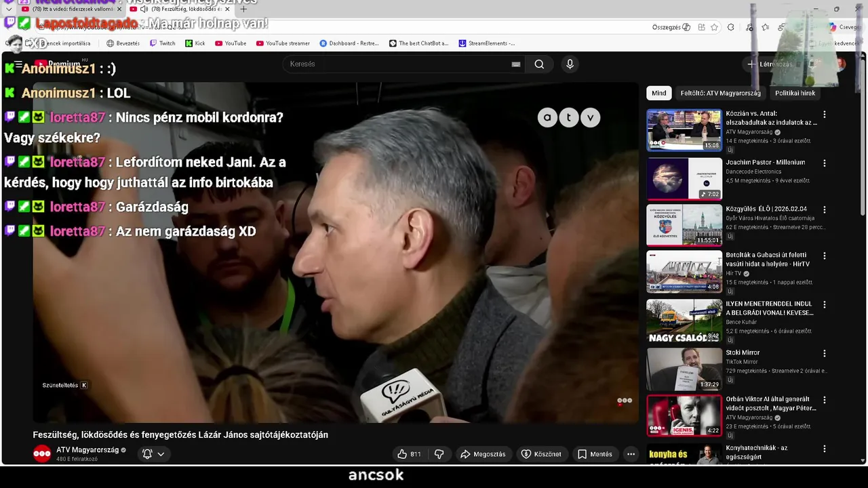The height and width of the screenshot is (488, 868).
Task: Open menu for Stoki Mirror video
Action: 825,354
